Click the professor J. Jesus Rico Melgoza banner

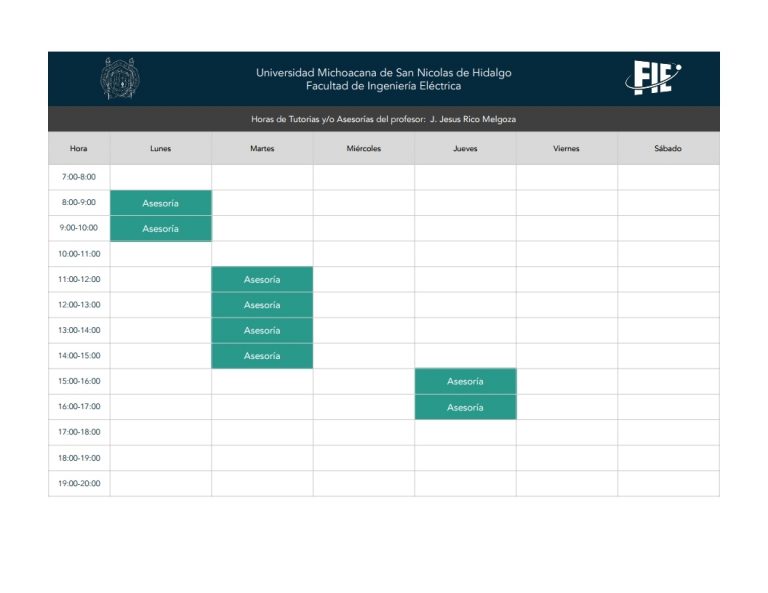point(384,119)
